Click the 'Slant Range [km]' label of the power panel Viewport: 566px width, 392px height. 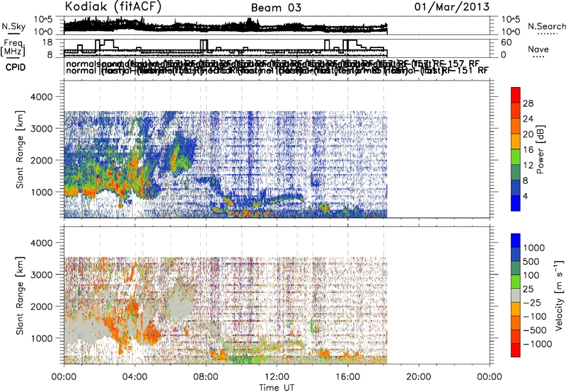pos(21,149)
